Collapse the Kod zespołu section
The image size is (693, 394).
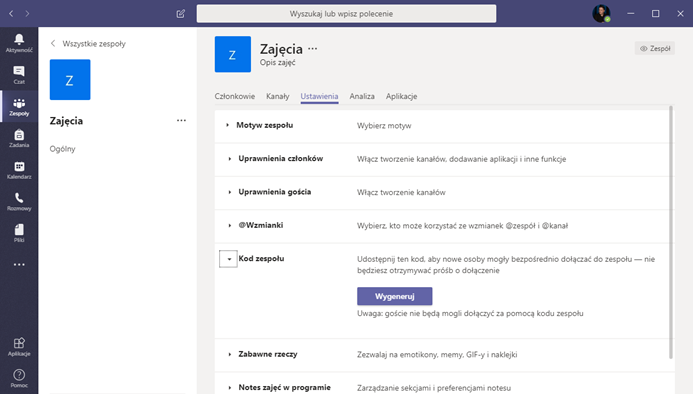tap(228, 259)
